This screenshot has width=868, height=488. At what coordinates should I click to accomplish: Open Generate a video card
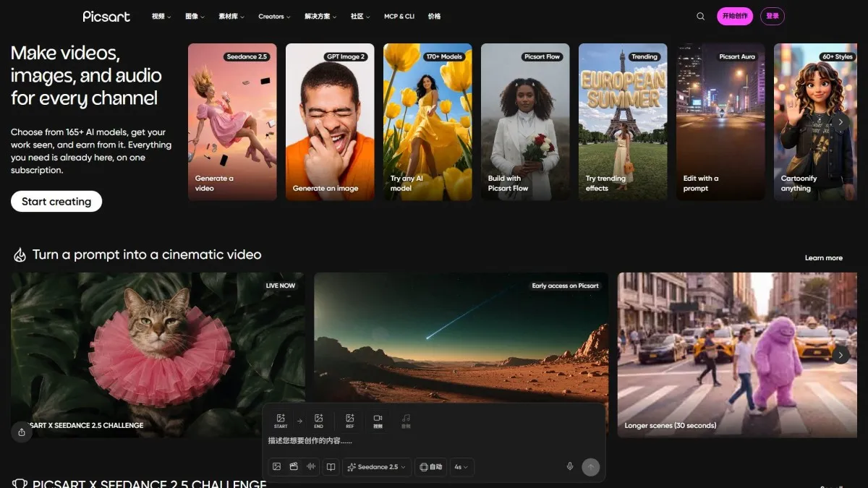click(x=232, y=121)
